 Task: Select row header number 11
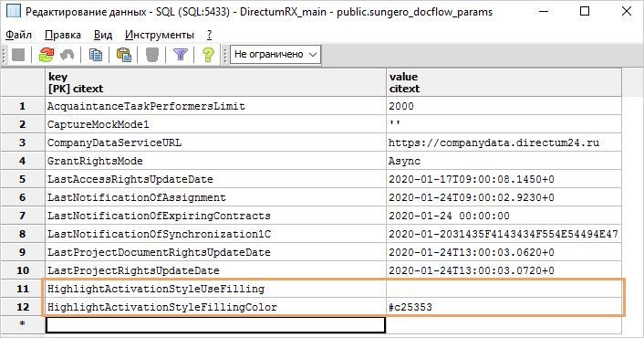pos(23,289)
